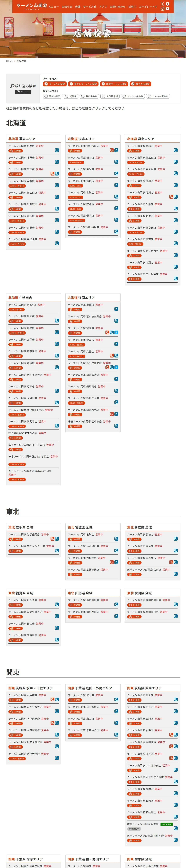
Task: Click parking icon for 手稲店
Action: click(57, 320)
